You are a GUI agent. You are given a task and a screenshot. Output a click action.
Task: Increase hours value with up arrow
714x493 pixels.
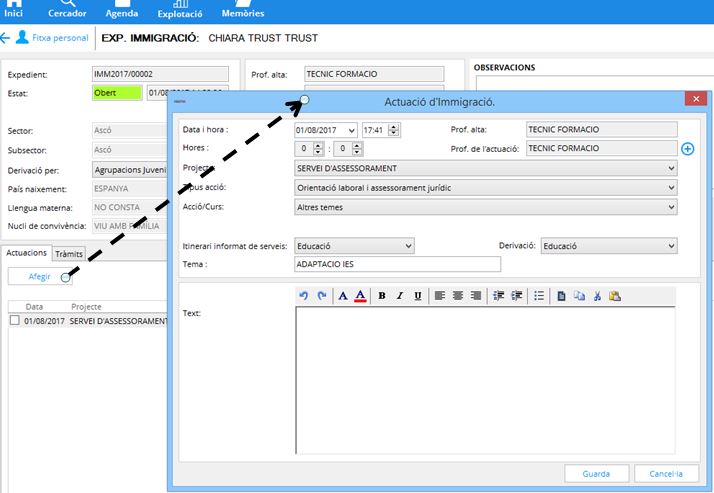[319, 145]
